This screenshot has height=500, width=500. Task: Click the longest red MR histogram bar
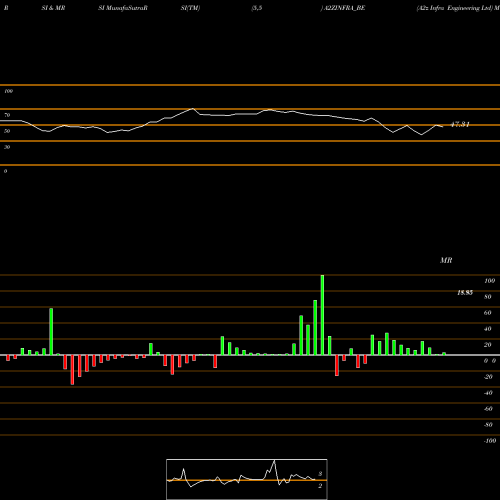tap(72, 370)
